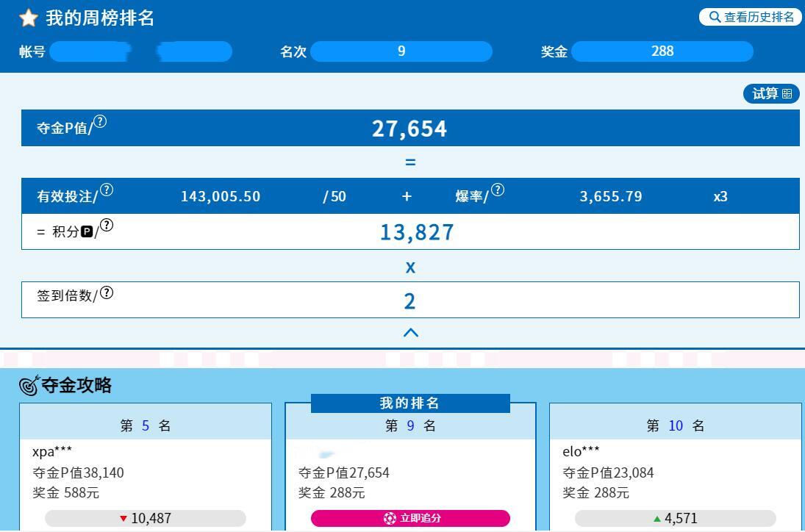Click the star icon beside 我的周榜排名
The image size is (805, 532).
click(x=28, y=18)
